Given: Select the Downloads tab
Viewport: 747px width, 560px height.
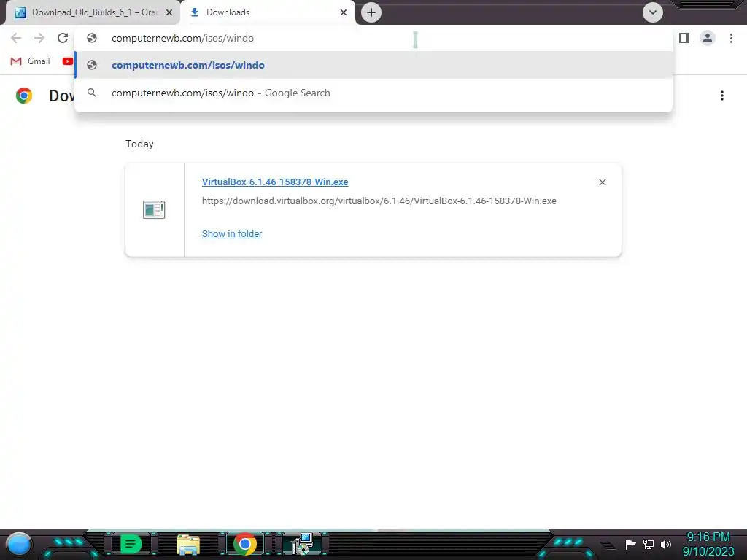Looking at the screenshot, I should (x=267, y=12).
